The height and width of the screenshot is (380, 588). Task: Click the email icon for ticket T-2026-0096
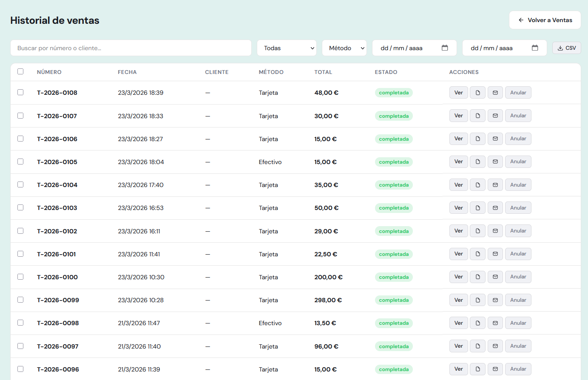click(x=495, y=369)
